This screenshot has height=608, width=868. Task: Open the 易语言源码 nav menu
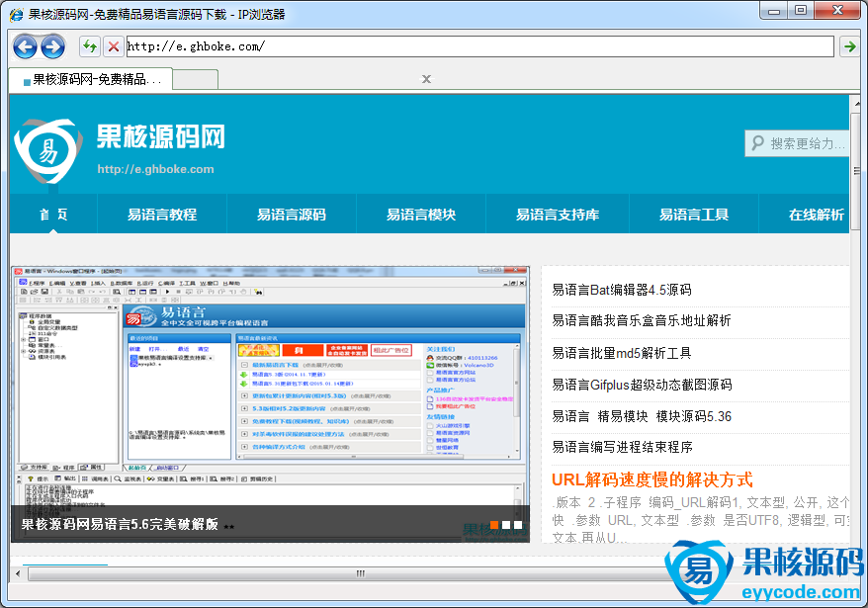tap(292, 215)
